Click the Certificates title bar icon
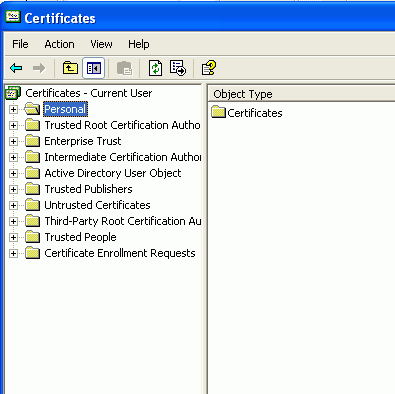 point(13,17)
